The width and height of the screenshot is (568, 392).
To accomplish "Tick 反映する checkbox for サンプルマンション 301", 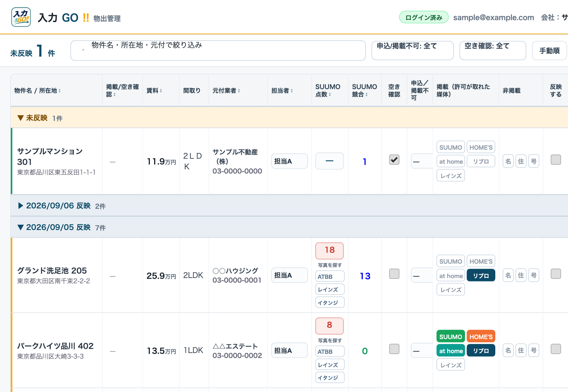I will [556, 160].
